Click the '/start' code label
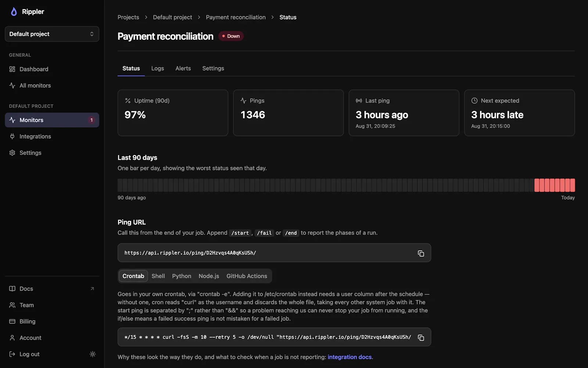 [240, 233]
